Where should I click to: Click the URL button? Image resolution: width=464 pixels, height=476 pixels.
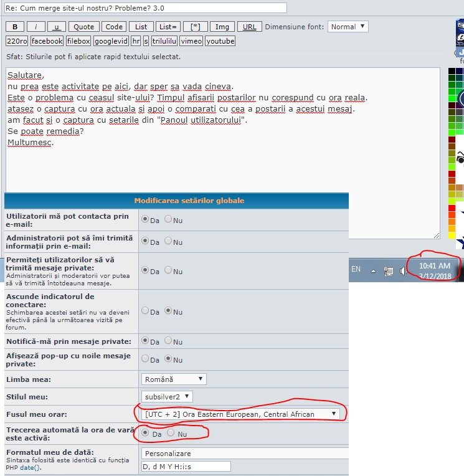pos(249,27)
